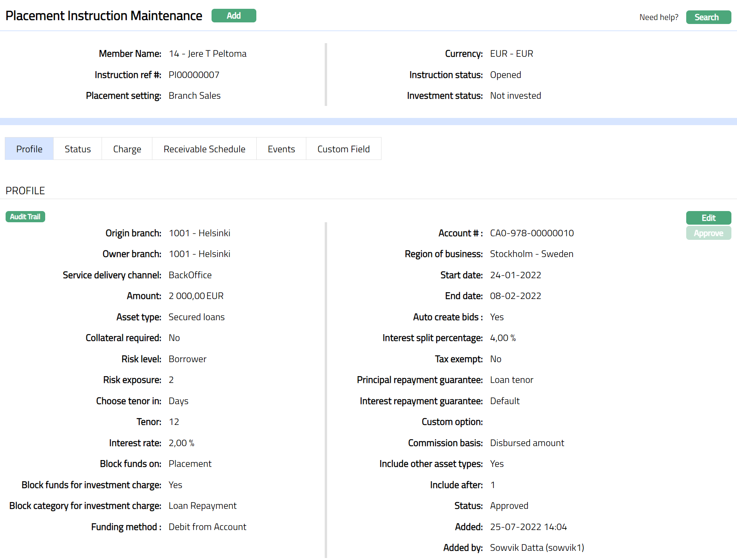
Task: Click the end date 08-02-2022
Action: (x=515, y=296)
